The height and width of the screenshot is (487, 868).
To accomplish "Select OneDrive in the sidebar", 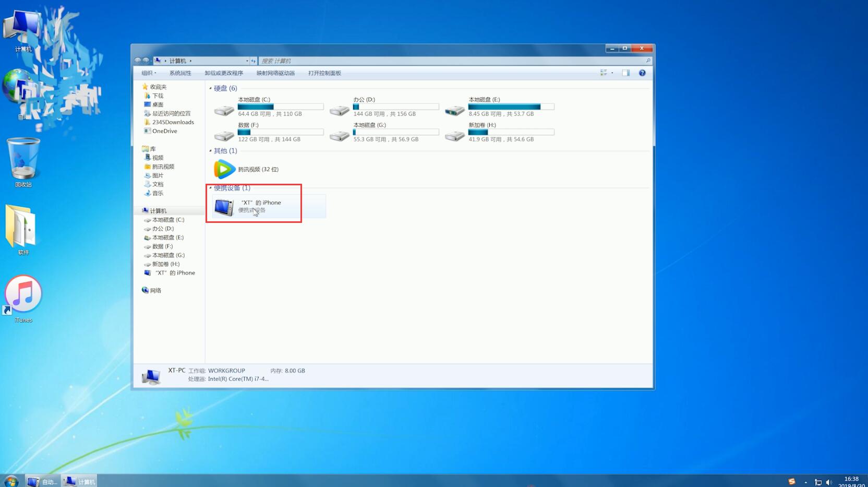I will click(x=164, y=131).
